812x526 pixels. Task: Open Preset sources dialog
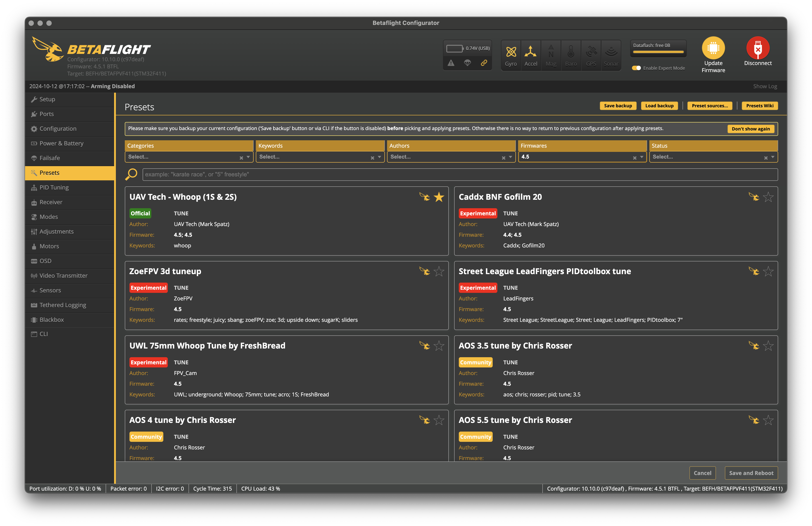pos(710,106)
